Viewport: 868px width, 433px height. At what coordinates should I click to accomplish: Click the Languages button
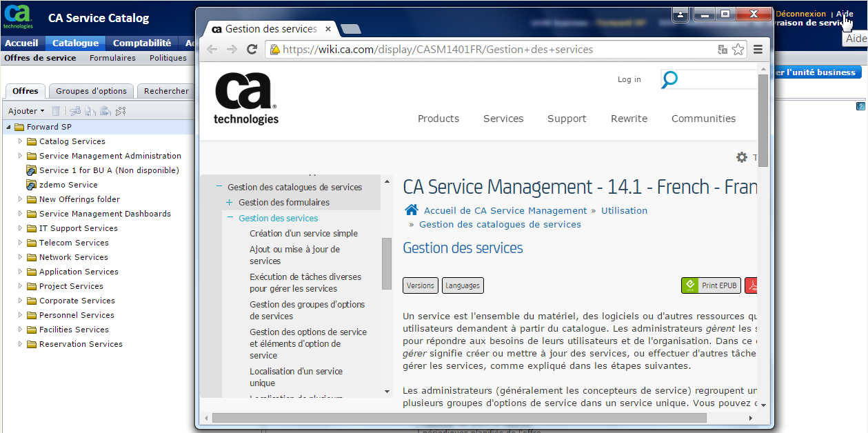(x=463, y=285)
